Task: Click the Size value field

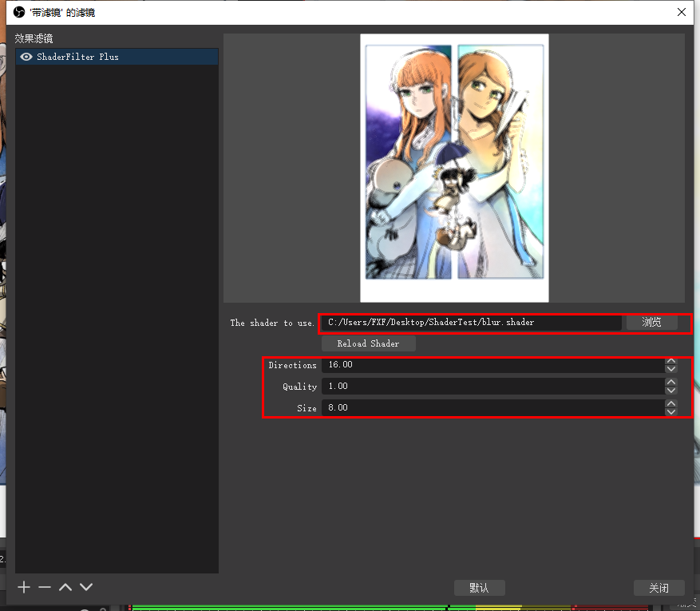Action: pos(492,408)
